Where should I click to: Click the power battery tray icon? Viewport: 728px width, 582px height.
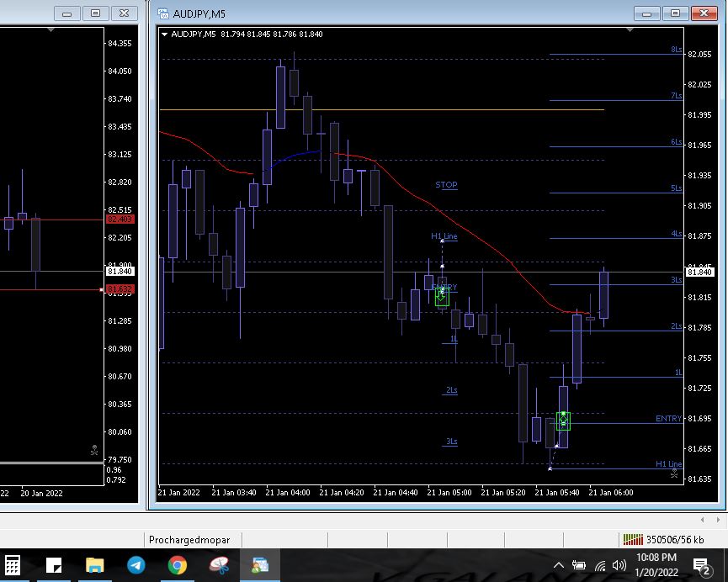pyautogui.click(x=578, y=565)
